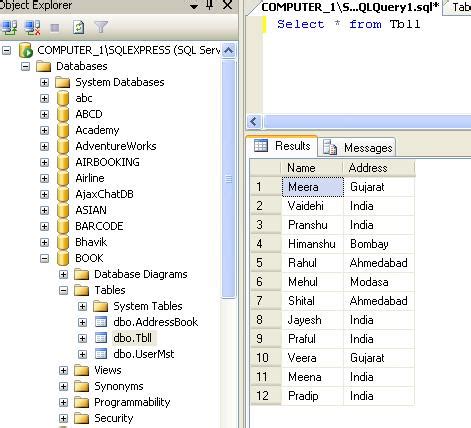Close the Object Explorer panel
The image size is (471, 428).
click(x=227, y=5)
